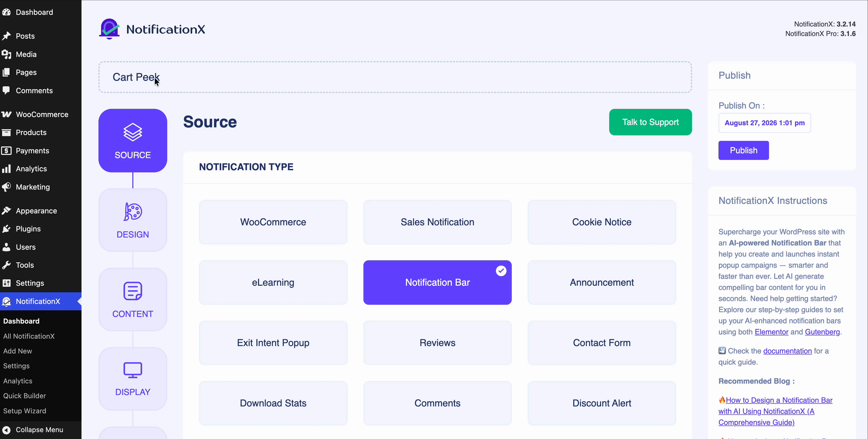Open NotificationX Settings submenu item

[x=16, y=366]
